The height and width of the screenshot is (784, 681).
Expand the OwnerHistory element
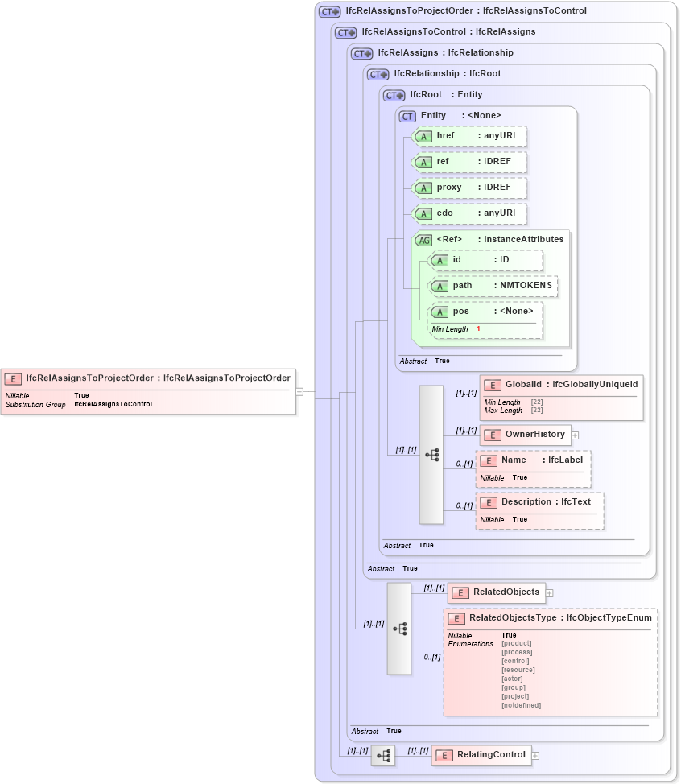click(x=574, y=435)
